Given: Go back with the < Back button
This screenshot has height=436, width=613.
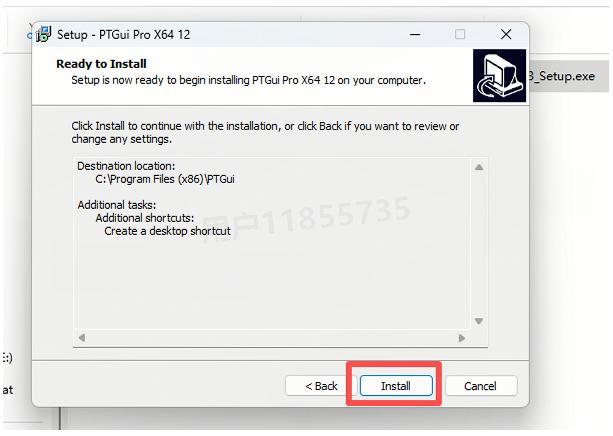Looking at the screenshot, I should [321, 386].
